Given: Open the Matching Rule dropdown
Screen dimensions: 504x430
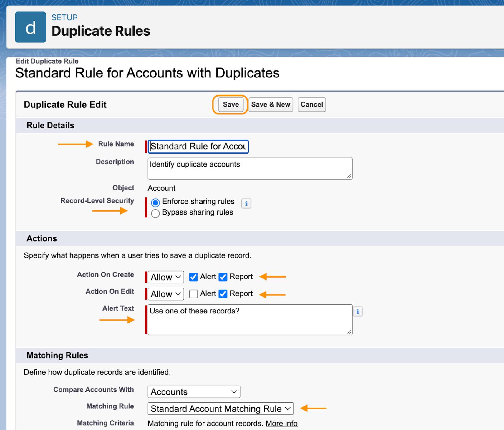Looking at the screenshot, I should (220, 409).
